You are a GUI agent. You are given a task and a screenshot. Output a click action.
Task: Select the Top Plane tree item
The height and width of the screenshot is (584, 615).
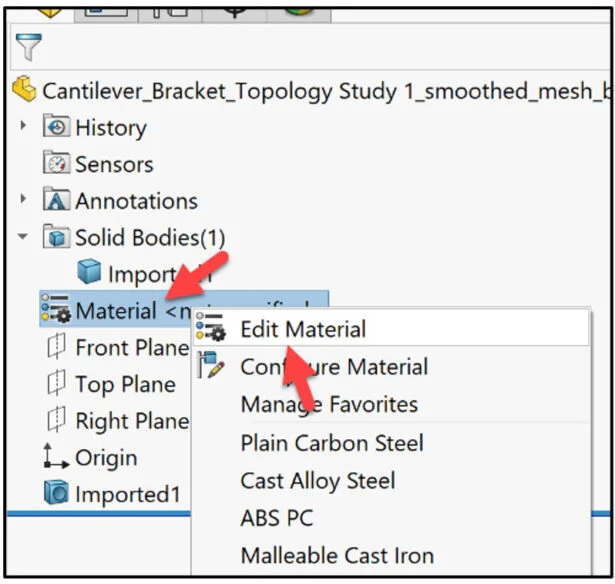click(124, 385)
